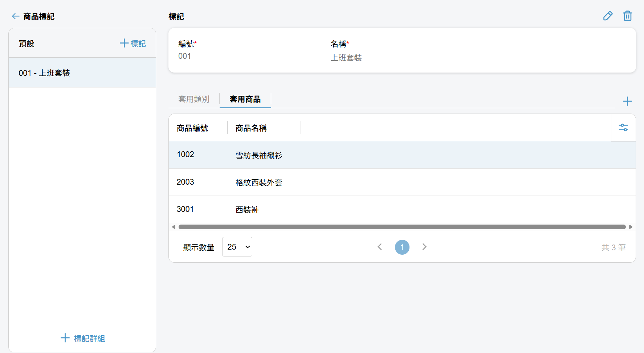
Task: Select row 3001
Action: 402,209
